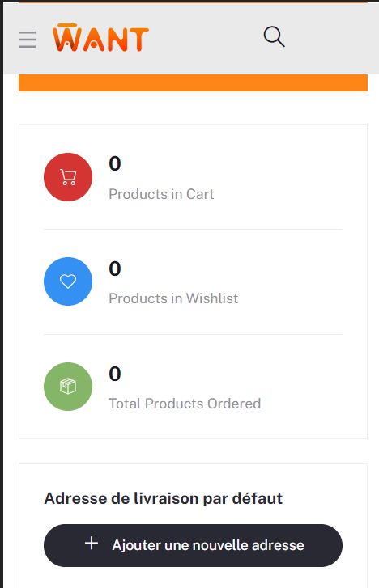379x588 pixels.
Task: Click the WANT logo
Action: tap(100, 37)
